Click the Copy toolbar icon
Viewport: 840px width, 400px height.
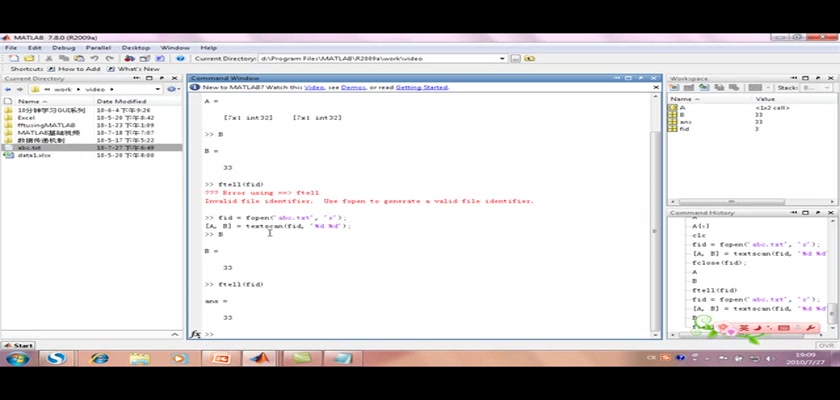[64, 58]
